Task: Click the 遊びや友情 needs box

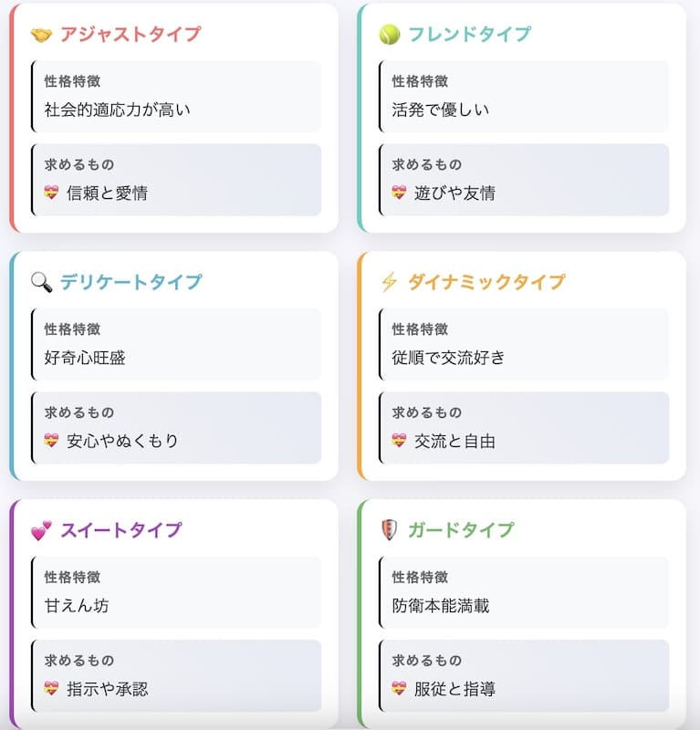Action: click(524, 180)
